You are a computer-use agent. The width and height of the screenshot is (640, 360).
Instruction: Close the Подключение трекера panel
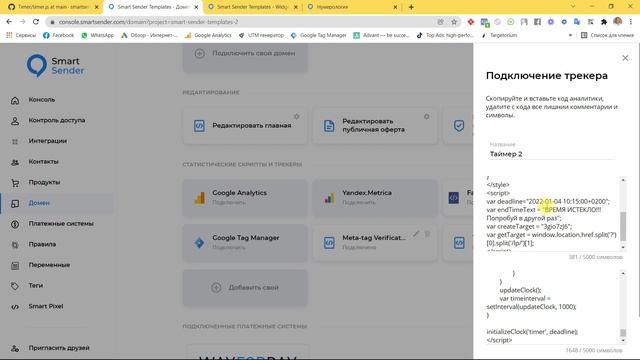[x=625, y=58]
